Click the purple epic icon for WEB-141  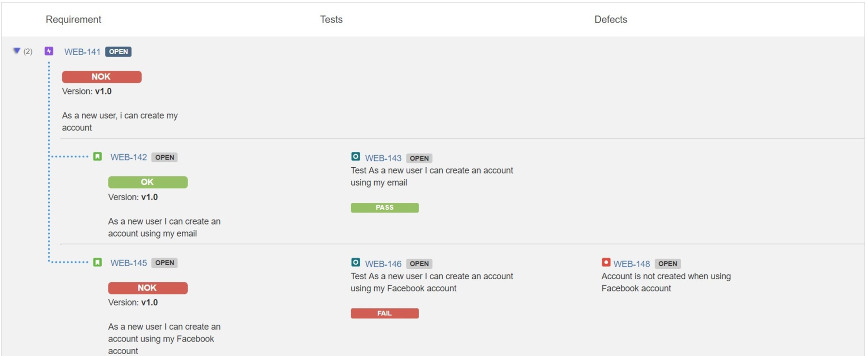tap(49, 51)
